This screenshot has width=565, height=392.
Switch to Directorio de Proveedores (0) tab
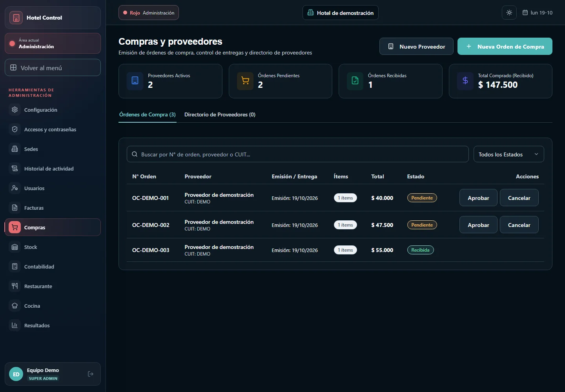pyautogui.click(x=220, y=114)
